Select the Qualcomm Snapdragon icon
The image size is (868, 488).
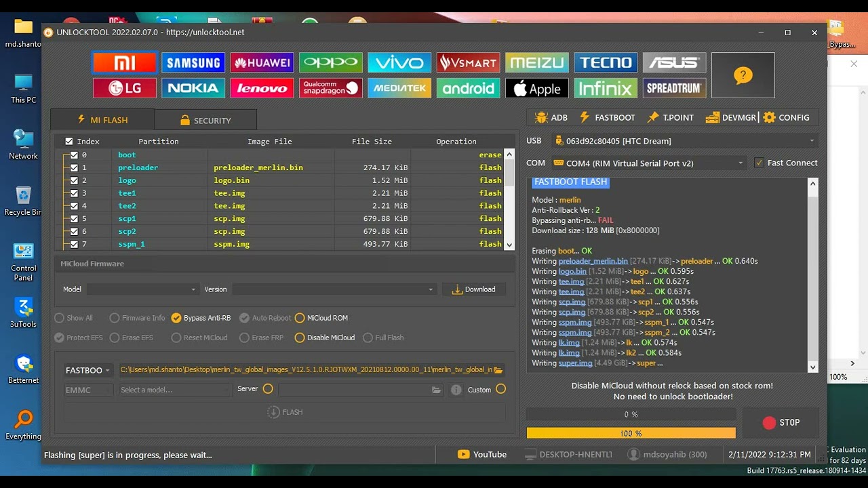[331, 88]
